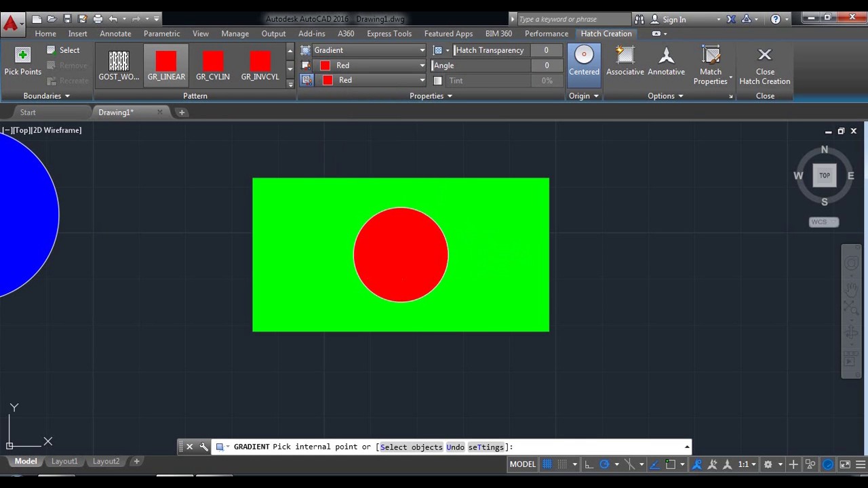Select the GR_CYLIN gradient pattern

pyautogui.click(x=213, y=65)
